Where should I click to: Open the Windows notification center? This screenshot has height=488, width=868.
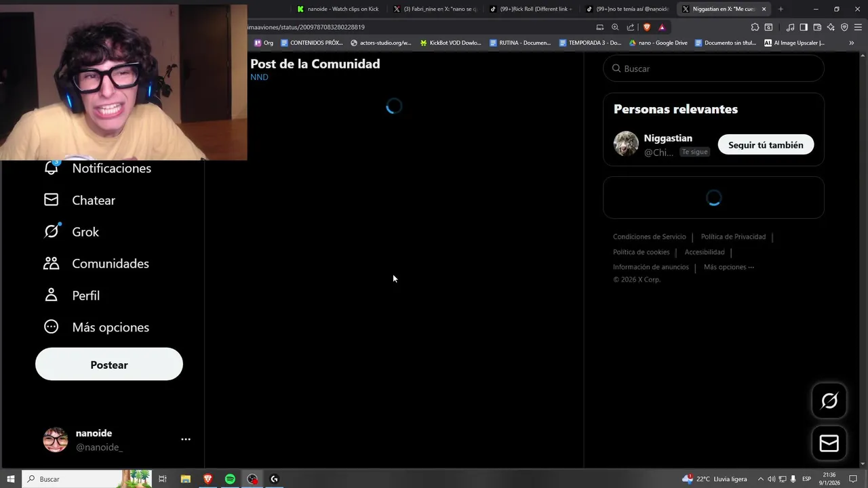[x=853, y=479]
